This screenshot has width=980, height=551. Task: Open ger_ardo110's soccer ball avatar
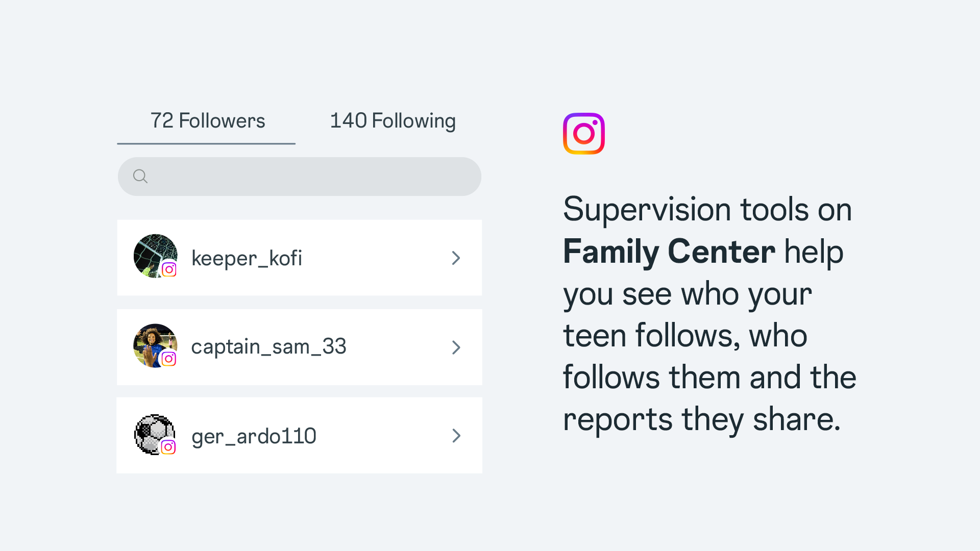(151, 432)
